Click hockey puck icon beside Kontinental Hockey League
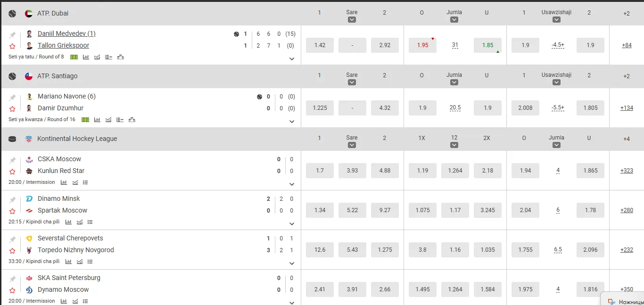This screenshot has width=644, height=305. click(x=12, y=139)
